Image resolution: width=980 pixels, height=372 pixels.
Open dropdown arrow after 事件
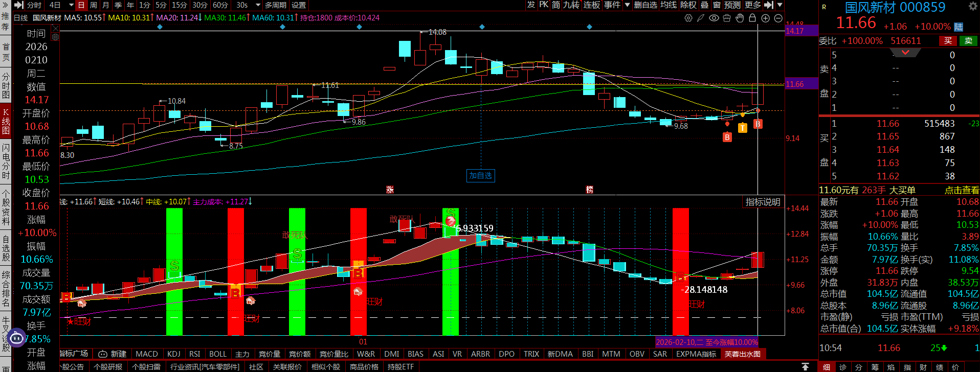click(x=627, y=5)
